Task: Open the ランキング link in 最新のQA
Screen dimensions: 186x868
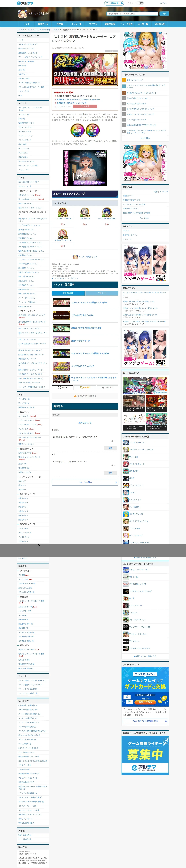Action: pos(164,192)
